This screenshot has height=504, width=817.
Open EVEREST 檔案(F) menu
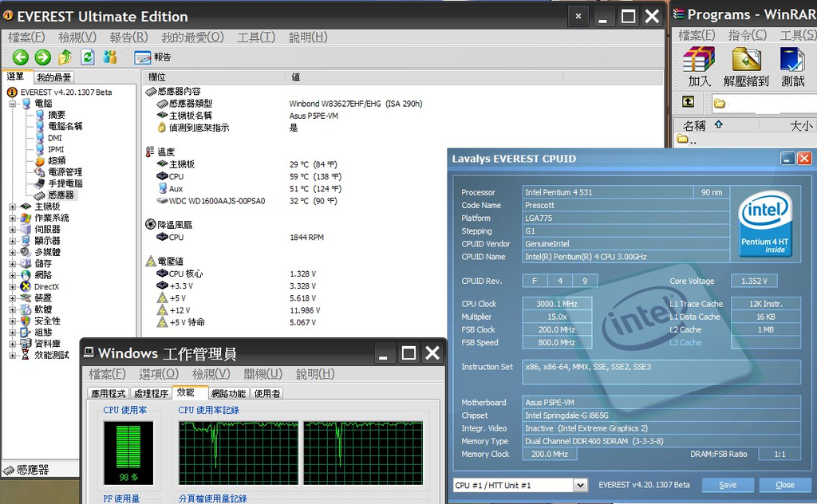coord(26,37)
